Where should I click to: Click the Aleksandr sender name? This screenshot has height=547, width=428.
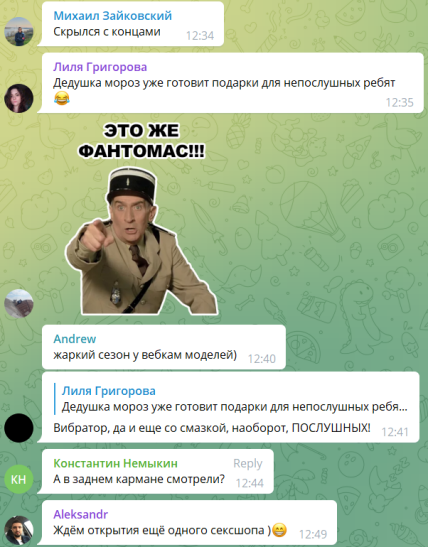(x=81, y=514)
